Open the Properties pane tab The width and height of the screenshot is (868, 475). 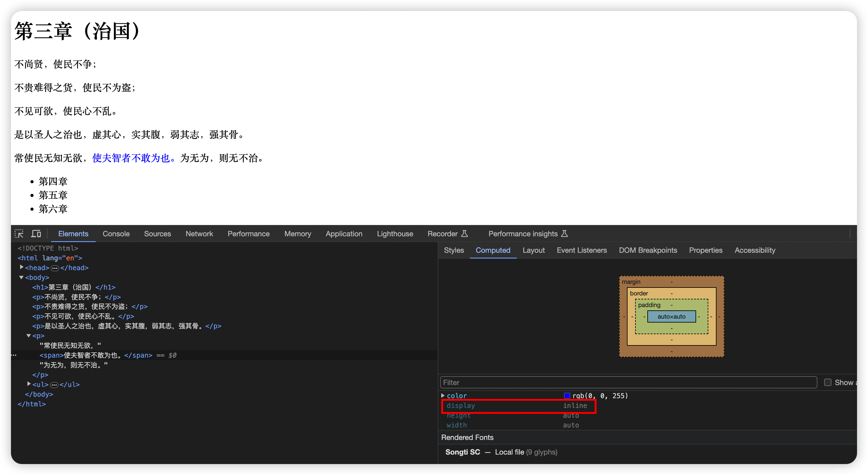tap(706, 250)
